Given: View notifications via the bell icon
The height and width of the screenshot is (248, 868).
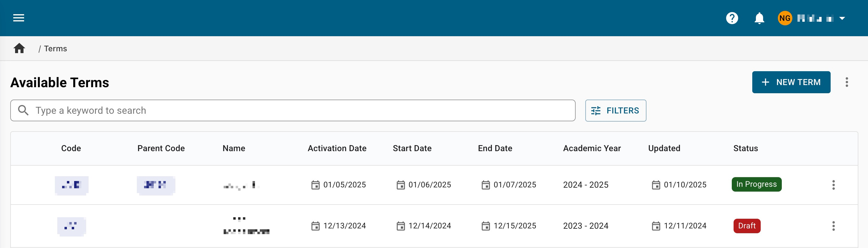Looking at the screenshot, I should tap(759, 18).
